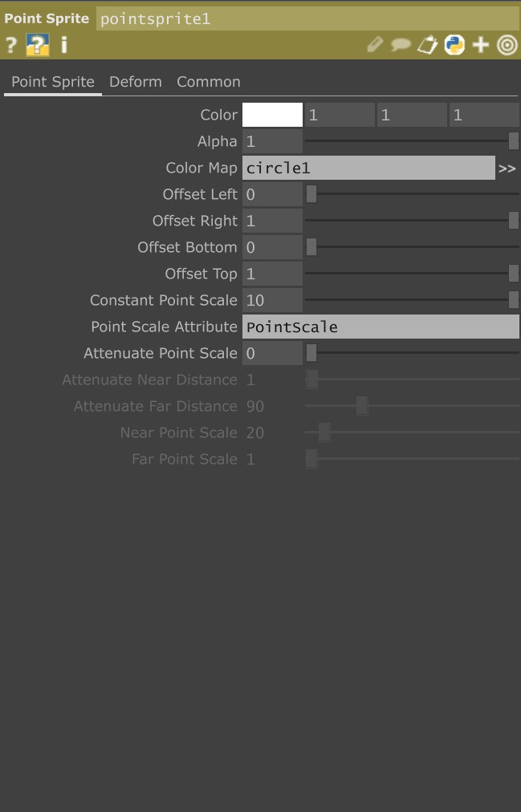Click the Attenuate Point Scale slider handle
Viewport: 521px width, 812px height.
click(x=311, y=353)
